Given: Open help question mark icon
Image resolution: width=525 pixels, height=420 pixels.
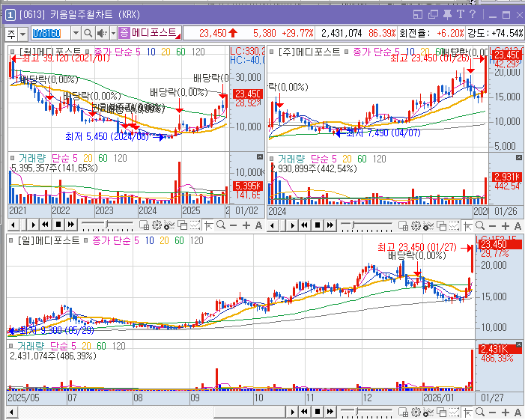Looking at the screenshot, I should 473,14.
